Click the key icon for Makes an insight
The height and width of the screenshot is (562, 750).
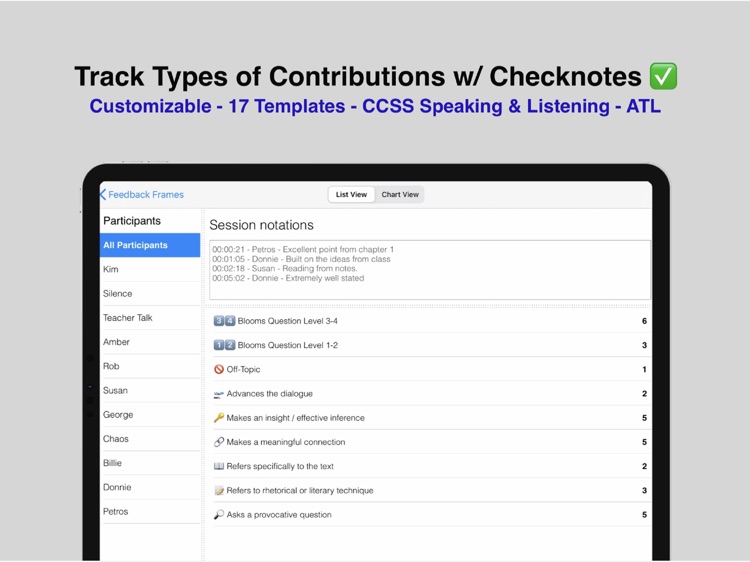point(219,418)
